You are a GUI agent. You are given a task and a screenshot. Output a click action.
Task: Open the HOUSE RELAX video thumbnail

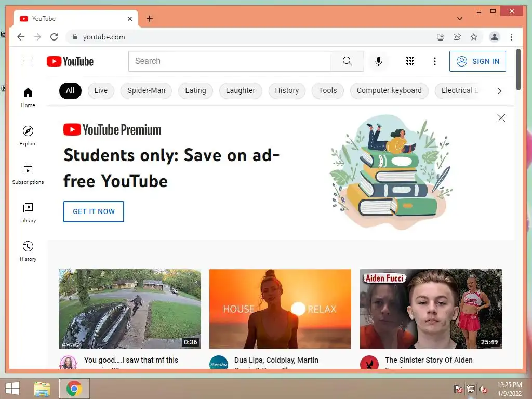pyautogui.click(x=280, y=309)
